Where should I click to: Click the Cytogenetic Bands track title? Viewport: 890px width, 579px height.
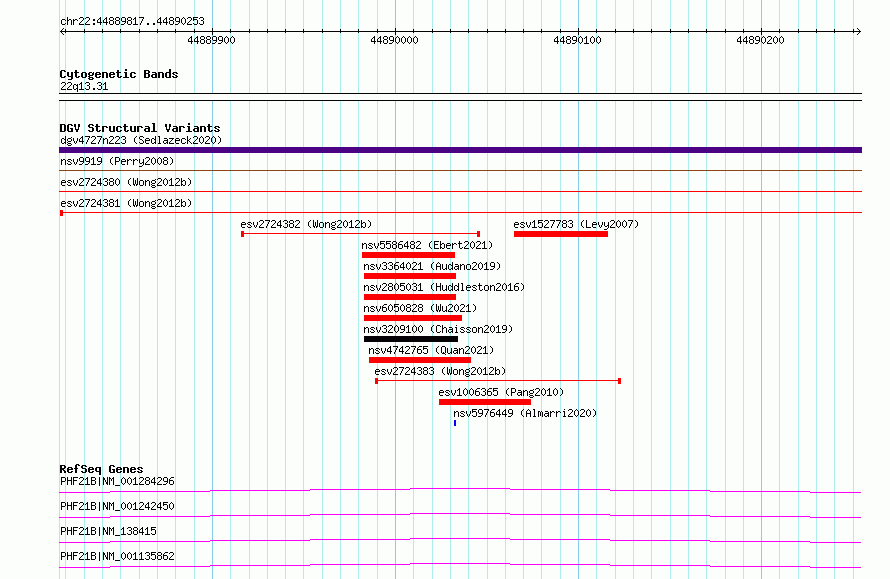coord(119,74)
